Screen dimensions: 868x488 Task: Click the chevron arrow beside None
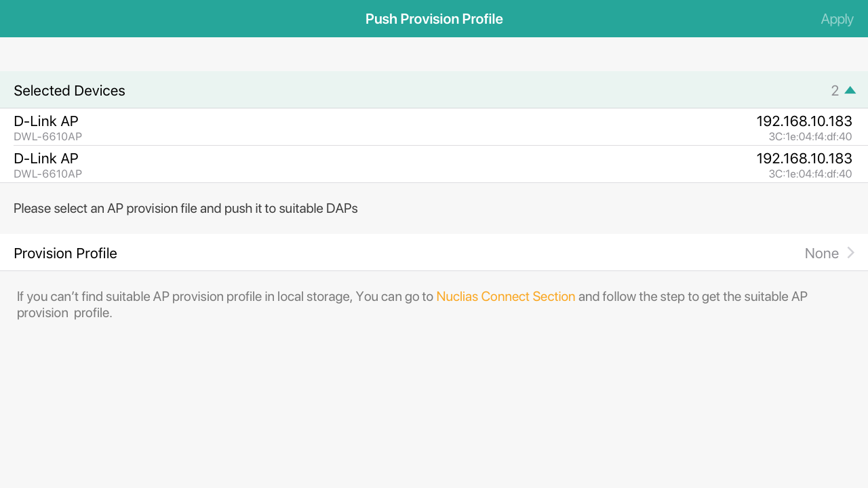tap(851, 253)
